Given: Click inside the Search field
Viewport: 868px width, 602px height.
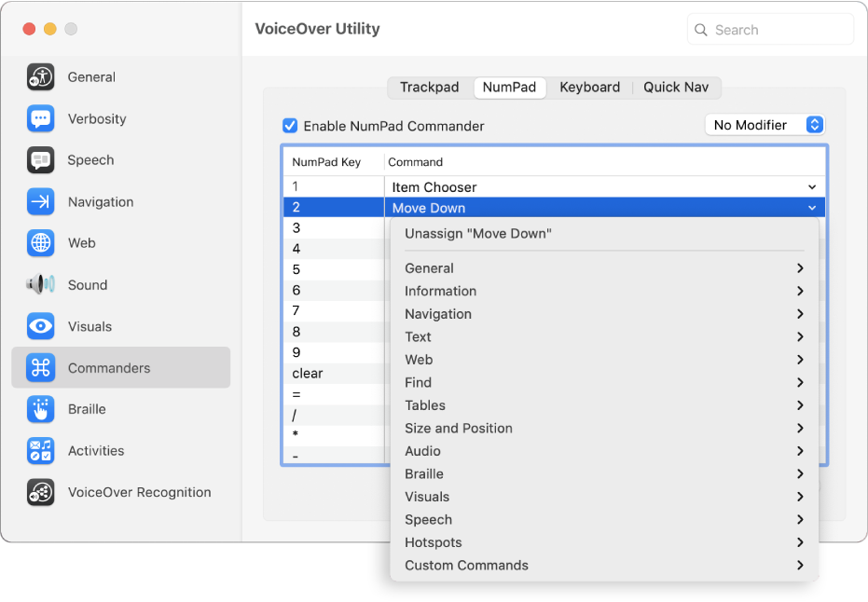Looking at the screenshot, I should click(770, 29).
